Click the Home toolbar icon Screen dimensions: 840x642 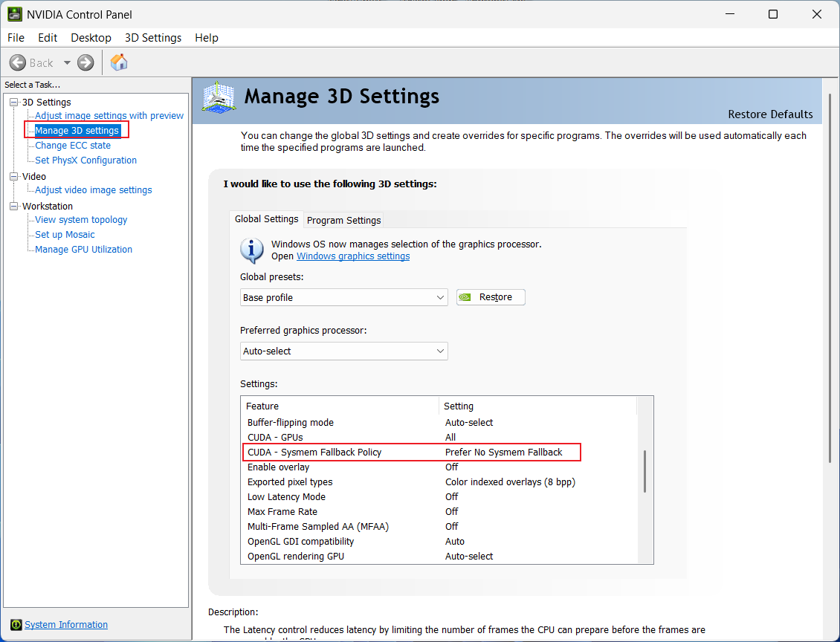coord(118,62)
